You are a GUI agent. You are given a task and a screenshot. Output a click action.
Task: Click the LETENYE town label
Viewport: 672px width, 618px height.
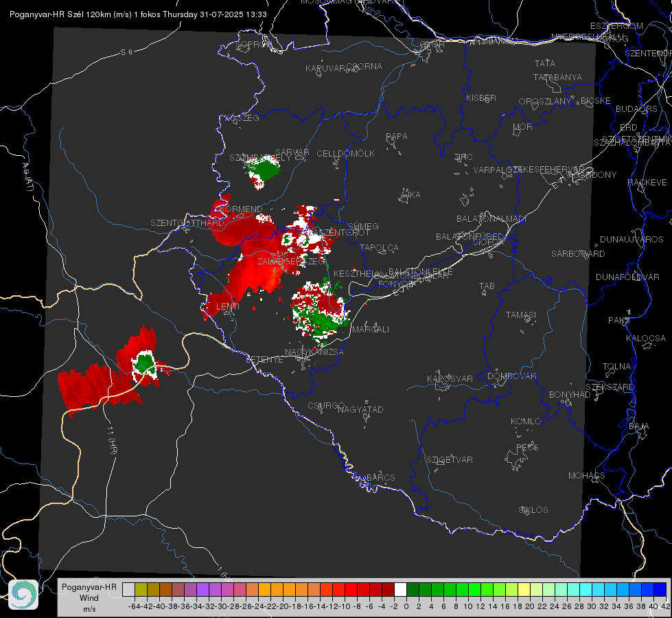point(264,360)
